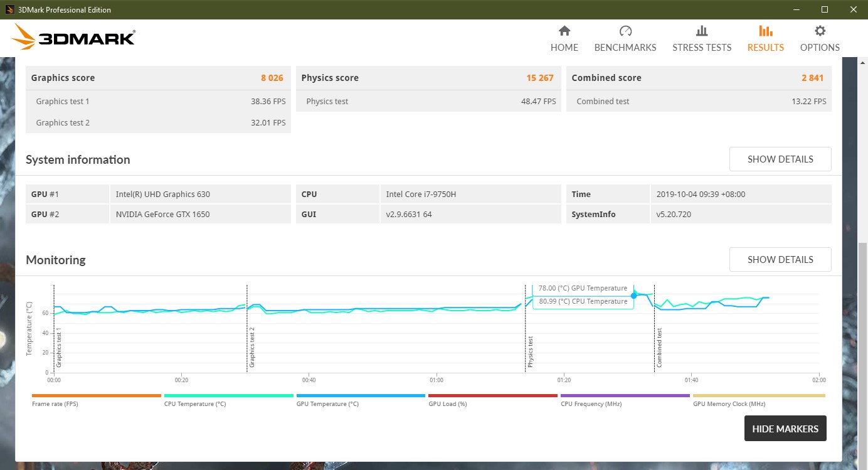Viewport: 868px width, 470px height.
Task: Click SystemInfo version v5.20.720
Action: [x=741, y=214]
